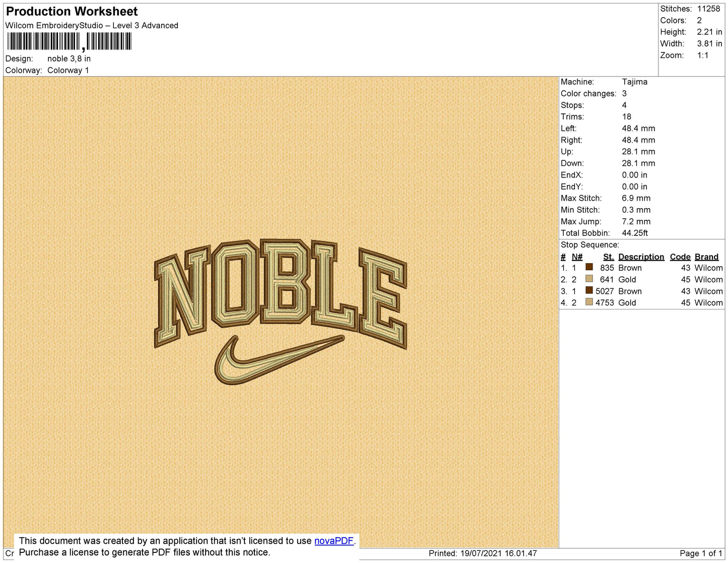Select the Gold swatch in sequence row 2
728x563 pixels.
pyautogui.click(x=589, y=279)
